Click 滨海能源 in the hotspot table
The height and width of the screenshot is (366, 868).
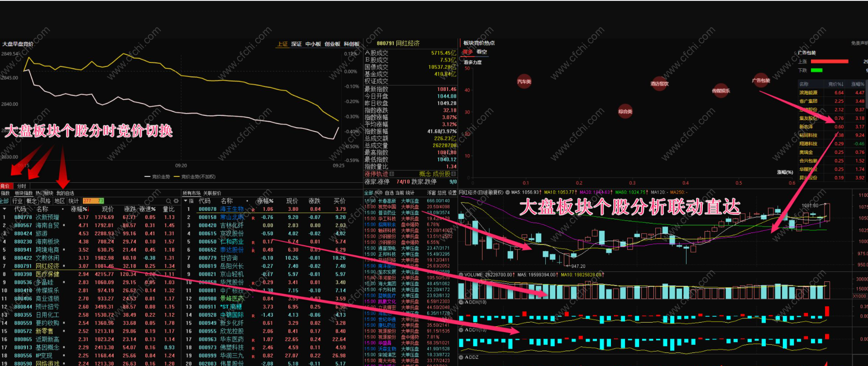pyautogui.click(x=808, y=93)
